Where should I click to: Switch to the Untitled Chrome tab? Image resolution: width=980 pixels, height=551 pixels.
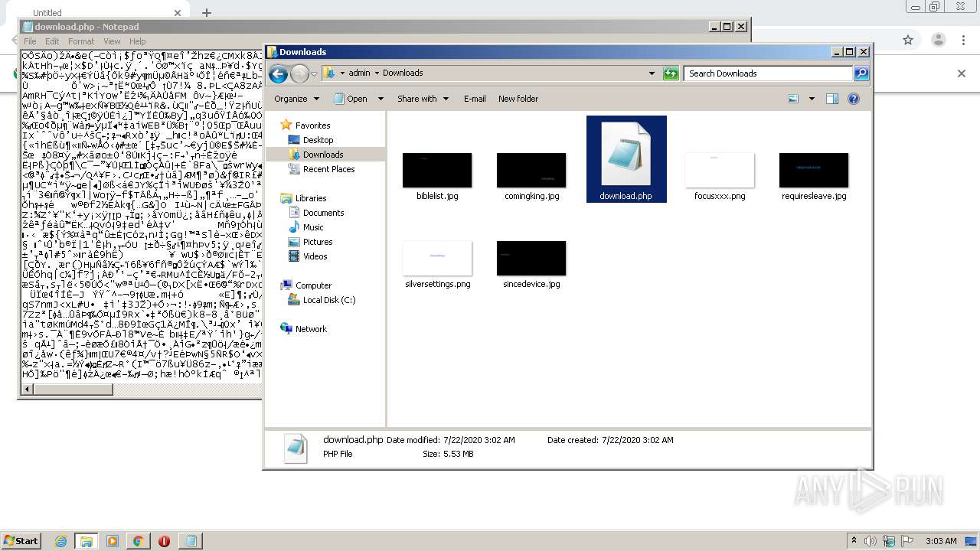click(x=98, y=12)
